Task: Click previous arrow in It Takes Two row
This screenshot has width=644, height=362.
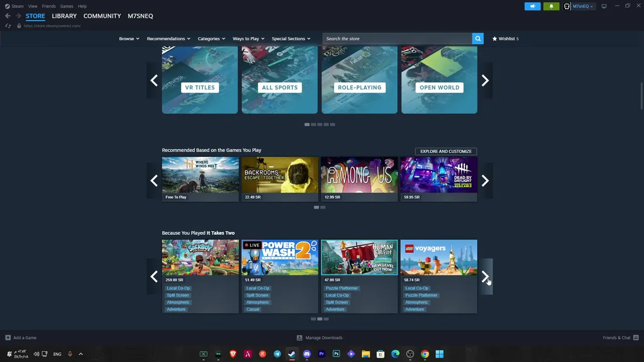Action: click(154, 277)
